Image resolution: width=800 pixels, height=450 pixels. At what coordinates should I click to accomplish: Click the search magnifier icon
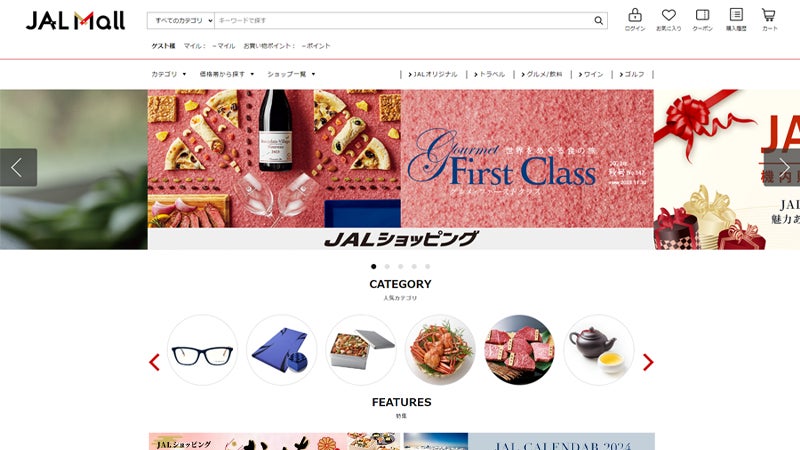pos(598,20)
